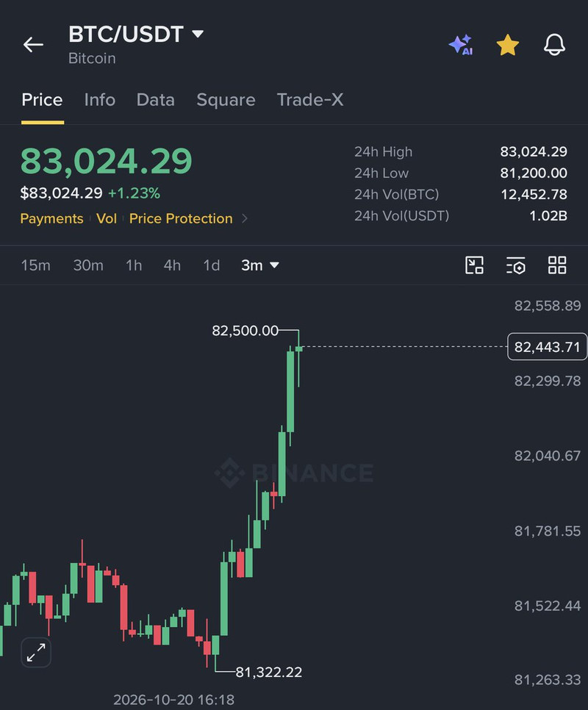588x710 pixels.
Task: Click the 24h Vol(BTC) value 12,452.78
Action: (x=534, y=194)
